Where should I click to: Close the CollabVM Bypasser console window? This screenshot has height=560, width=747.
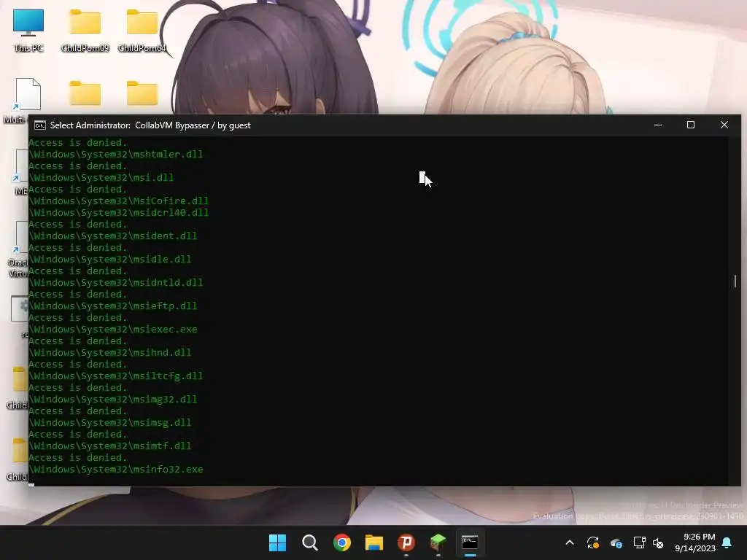(724, 125)
